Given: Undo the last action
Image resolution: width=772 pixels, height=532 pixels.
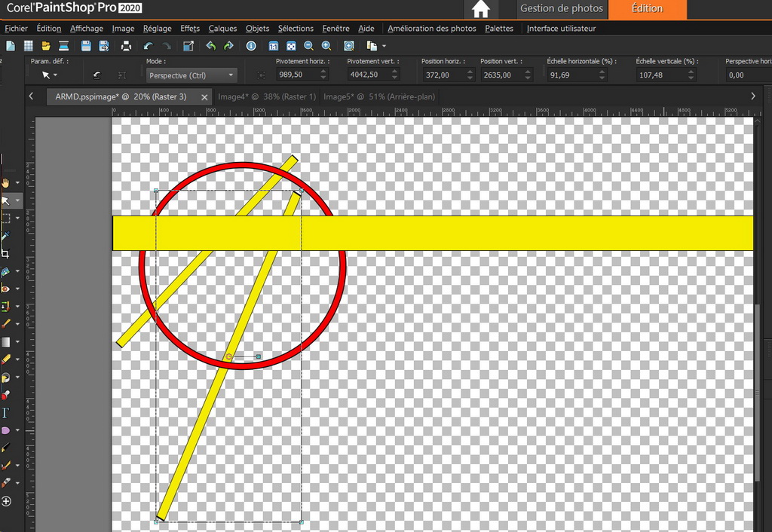Looking at the screenshot, I should 149,46.
